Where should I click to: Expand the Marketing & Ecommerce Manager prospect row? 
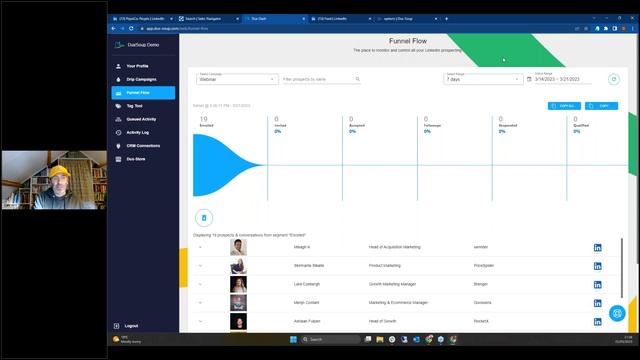[x=200, y=303]
